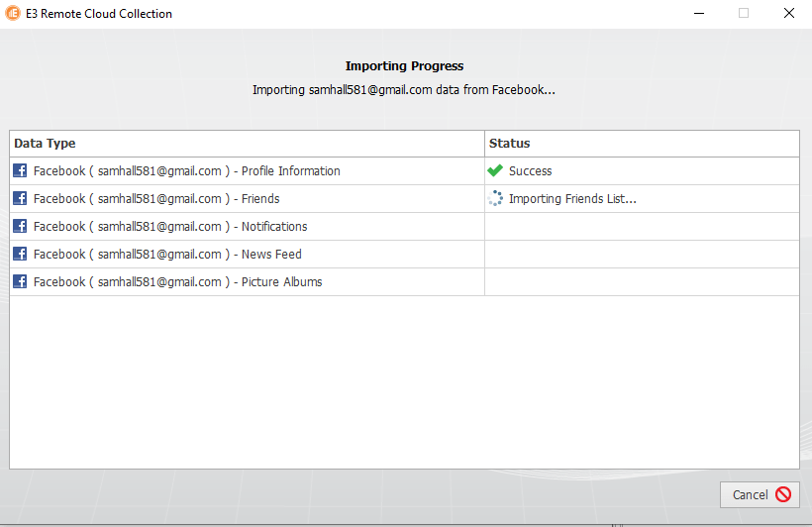
Task: Close the E3 Remote Cloud Collection window
Action: [788, 14]
